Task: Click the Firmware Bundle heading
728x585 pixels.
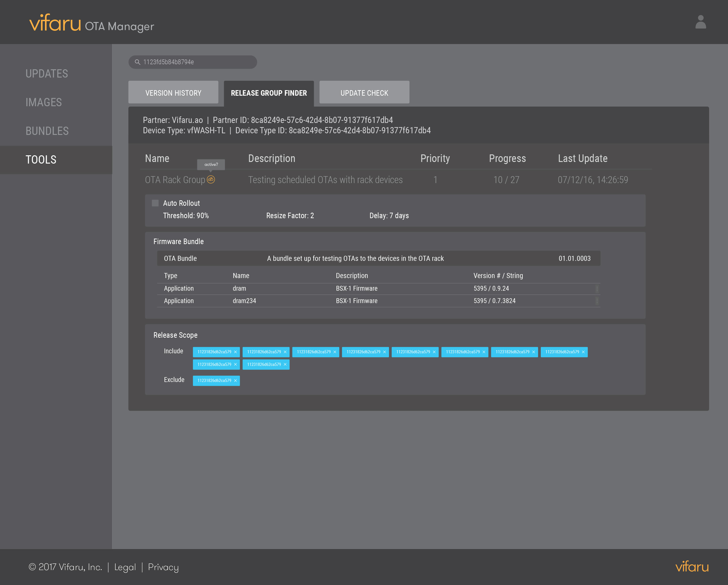Action: (x=178, y=242)
